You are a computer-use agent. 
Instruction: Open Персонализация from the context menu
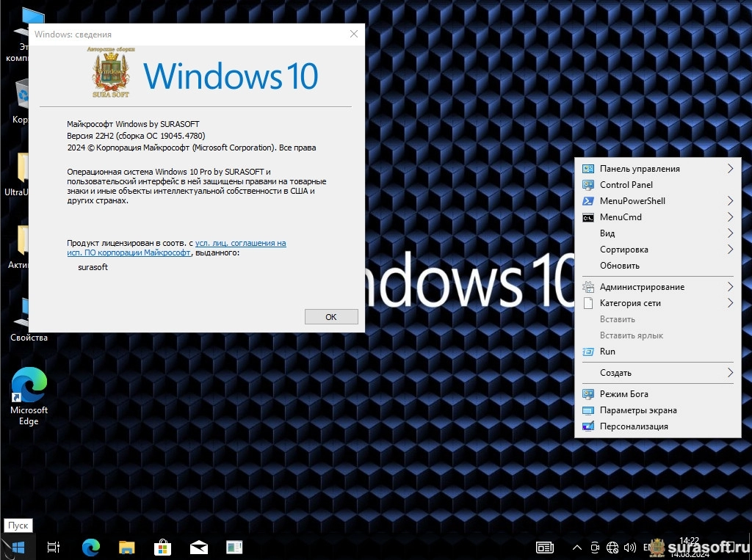pyautogui.click(x=633, y=426)
